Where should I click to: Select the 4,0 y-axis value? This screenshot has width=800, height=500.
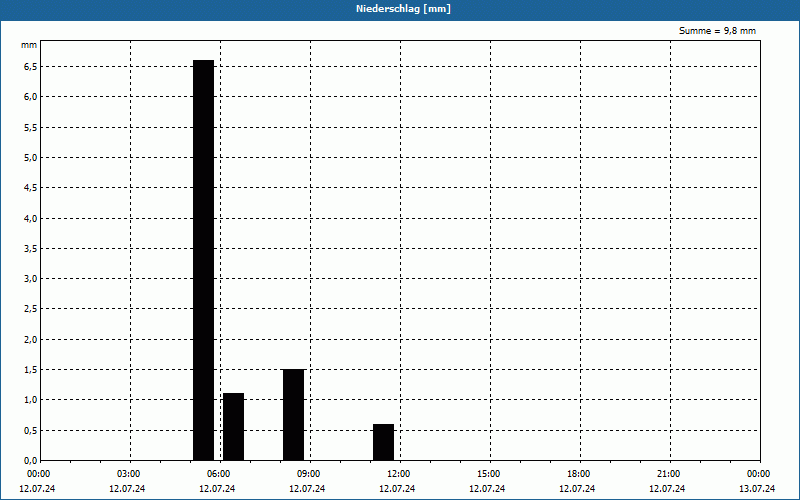coord(31,218)
